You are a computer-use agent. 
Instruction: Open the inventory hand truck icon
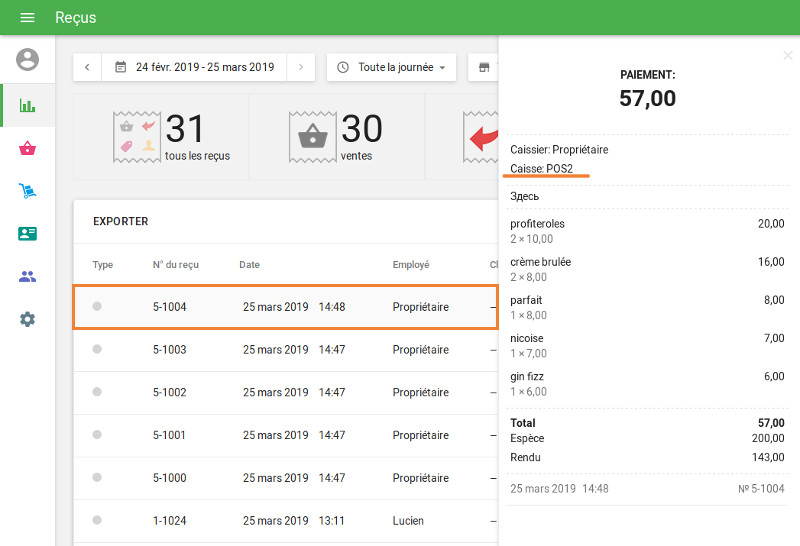click(x=27, y=191)
